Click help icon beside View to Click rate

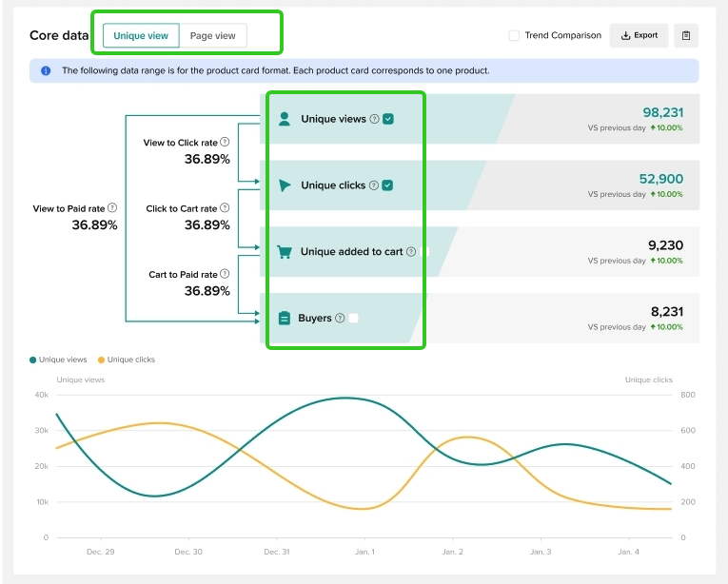click(x=225, y=142)
